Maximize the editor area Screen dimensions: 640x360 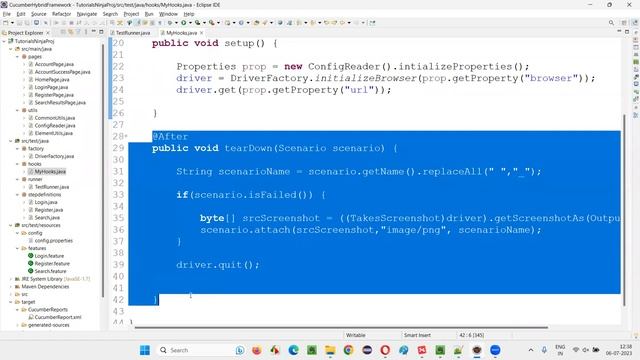pos(627,32)
